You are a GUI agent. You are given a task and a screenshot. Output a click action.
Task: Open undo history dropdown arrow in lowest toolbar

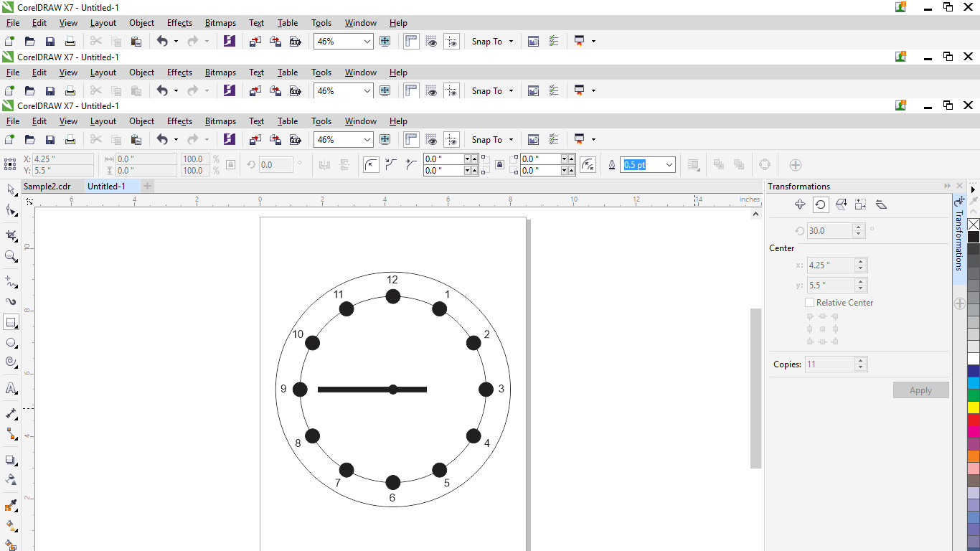click(176, 140)
